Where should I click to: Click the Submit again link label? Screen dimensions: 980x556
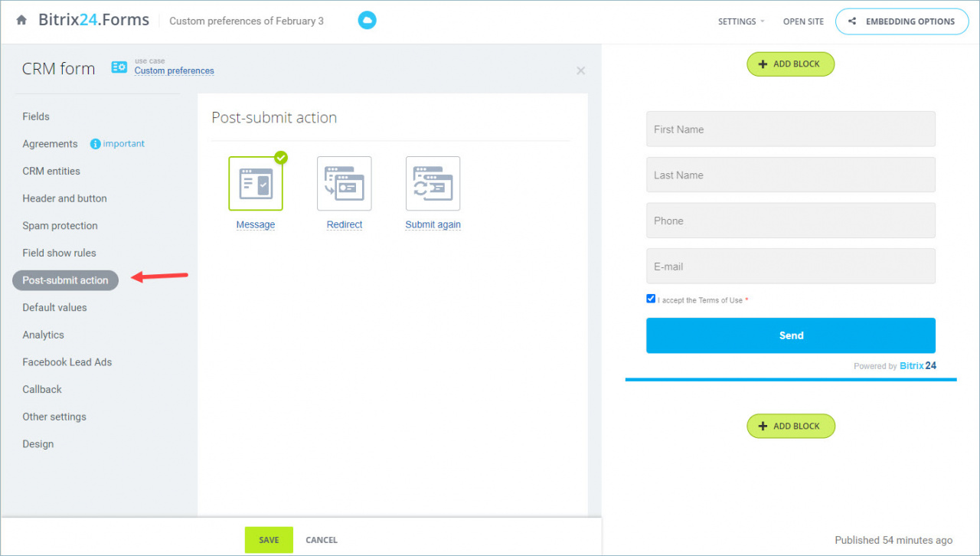point(433,225)
